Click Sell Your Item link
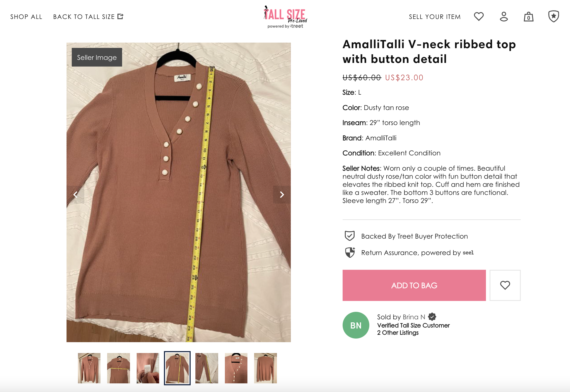Screen dimensions: 570x392 435,17
